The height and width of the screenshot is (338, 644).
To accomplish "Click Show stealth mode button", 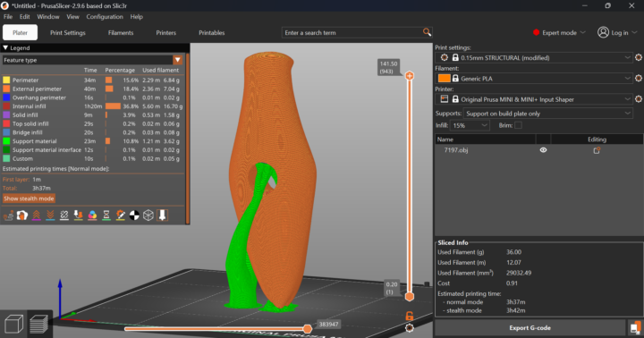I will point(29,199).
